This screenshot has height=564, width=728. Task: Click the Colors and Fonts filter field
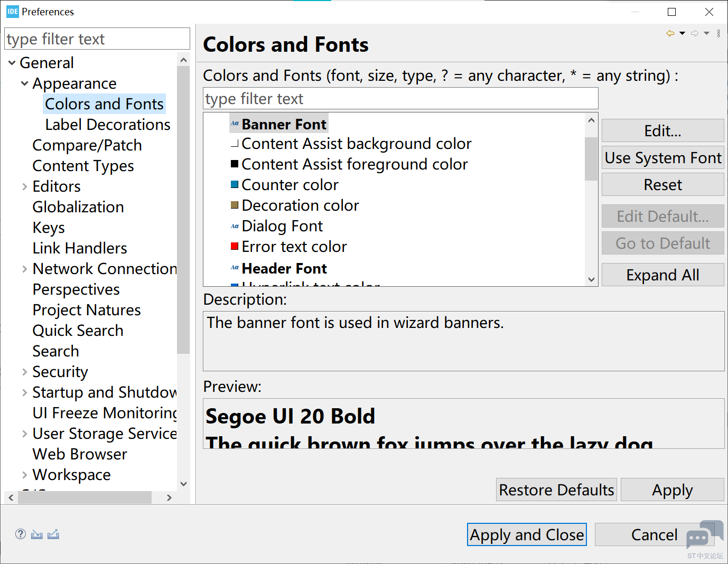(400, 99)
